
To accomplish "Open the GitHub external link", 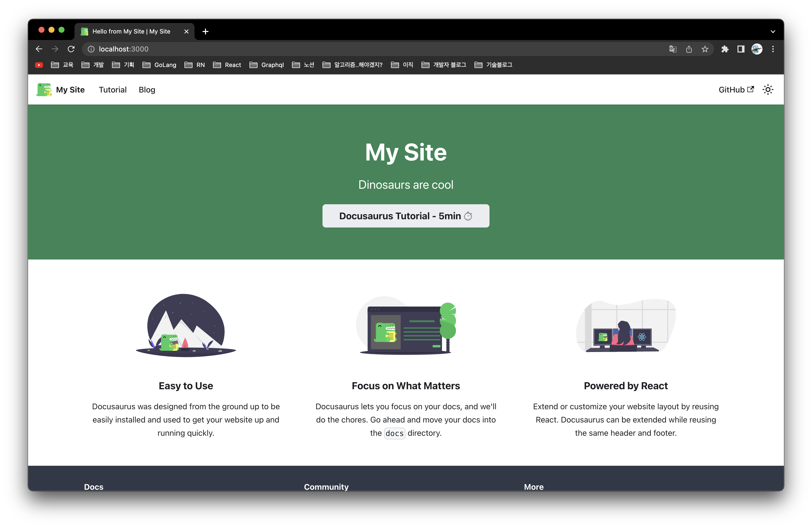I will (736, 90).
